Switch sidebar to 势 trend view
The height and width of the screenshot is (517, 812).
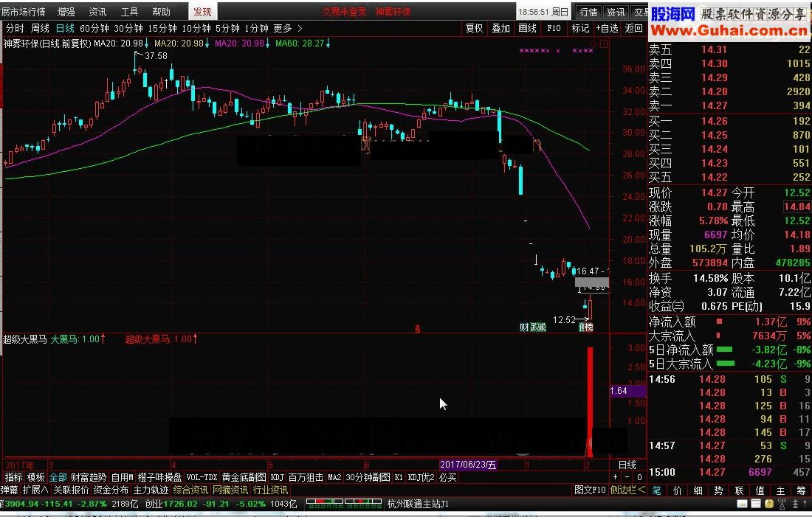[719, 490]
